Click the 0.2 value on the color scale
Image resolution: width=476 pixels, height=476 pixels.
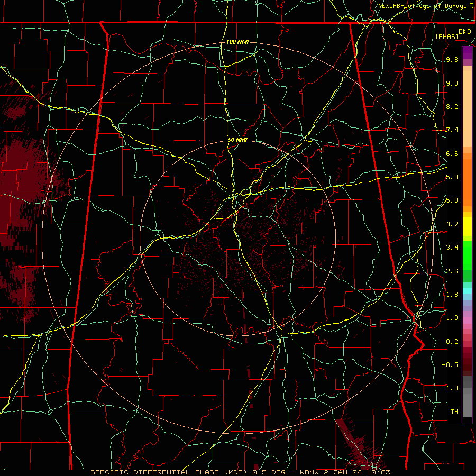(452, 342)
